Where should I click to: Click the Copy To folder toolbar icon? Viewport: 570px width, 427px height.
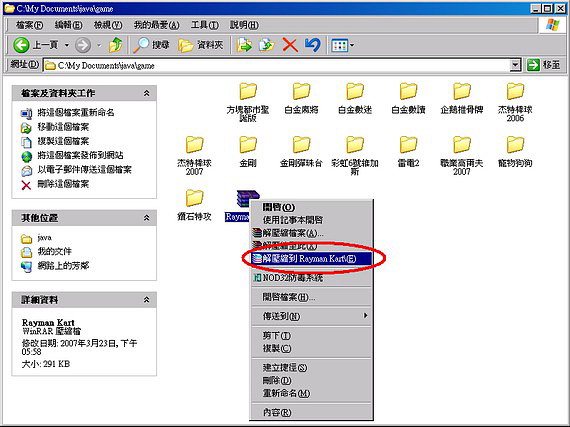point(267,45)
